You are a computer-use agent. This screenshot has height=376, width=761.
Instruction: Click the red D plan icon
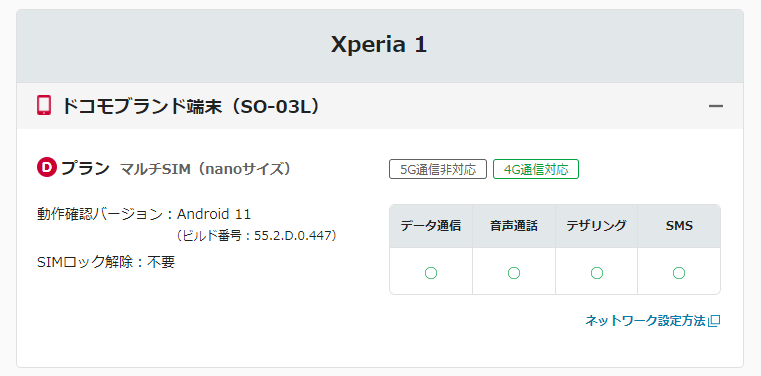click(x=47, y=167)
